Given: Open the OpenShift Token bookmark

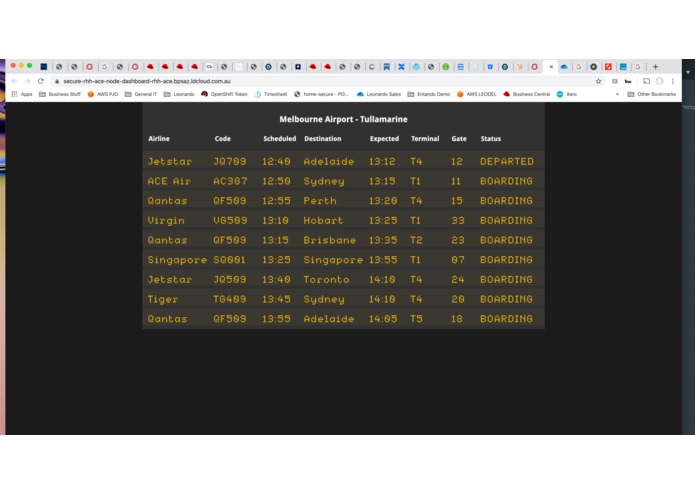Looking at the screenshot, I should (x=224, y=94).
